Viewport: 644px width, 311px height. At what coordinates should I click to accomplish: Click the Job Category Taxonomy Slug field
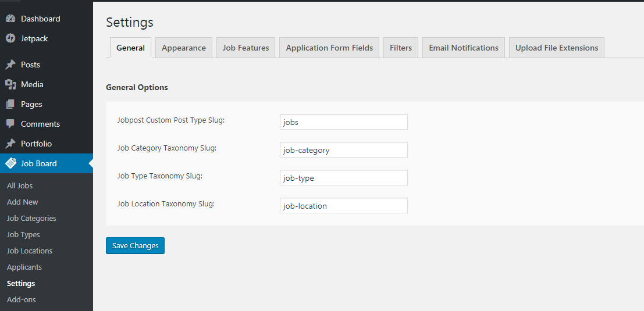pos(343,150)
